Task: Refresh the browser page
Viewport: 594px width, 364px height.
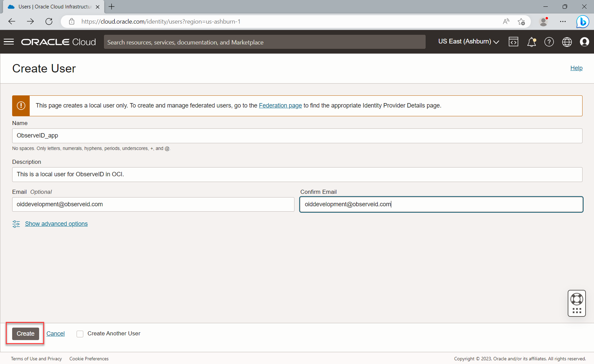Action: pyautogui.click(x=49, y=22)
